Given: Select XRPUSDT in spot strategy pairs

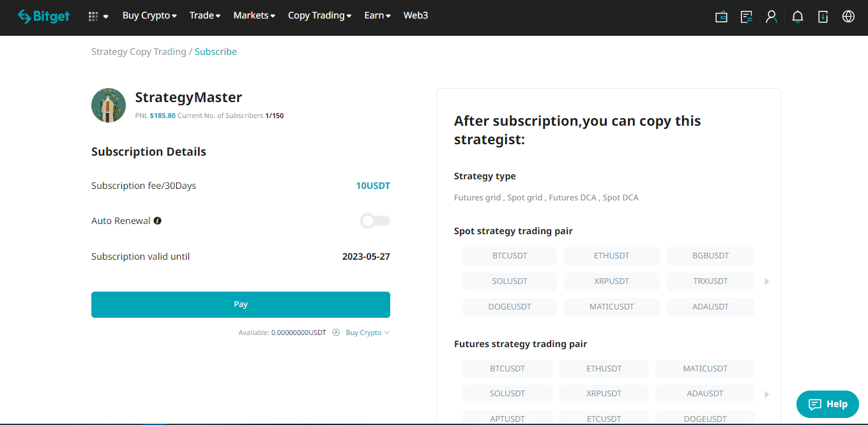Looking at the screenshot, I should click(x=612, y=281).
